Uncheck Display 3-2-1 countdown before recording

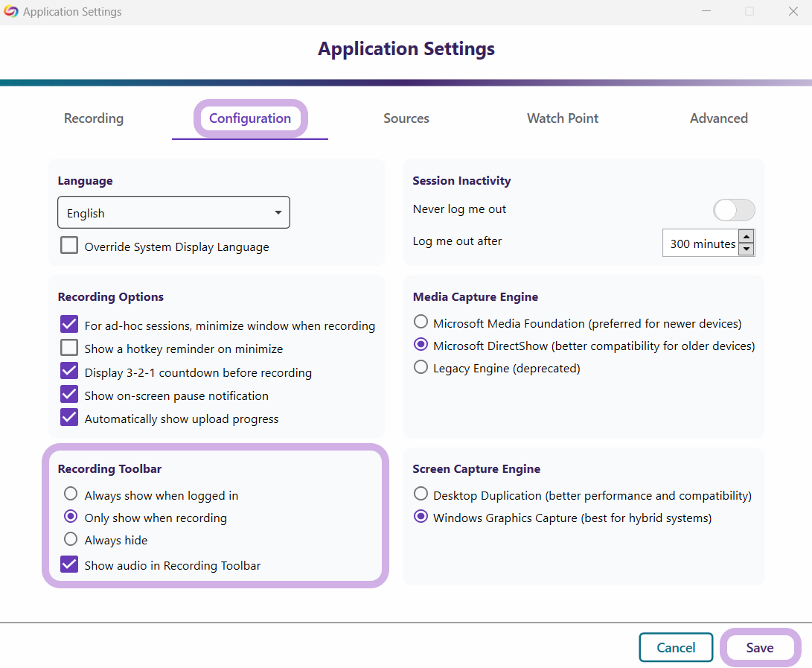69,372
